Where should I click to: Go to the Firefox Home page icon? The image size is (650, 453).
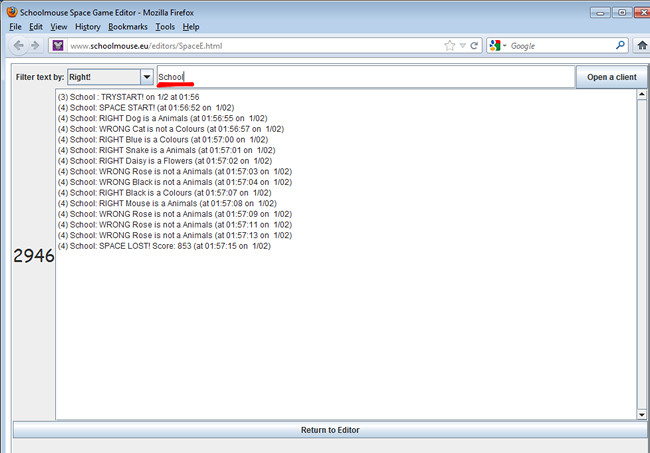pos(641,46)
